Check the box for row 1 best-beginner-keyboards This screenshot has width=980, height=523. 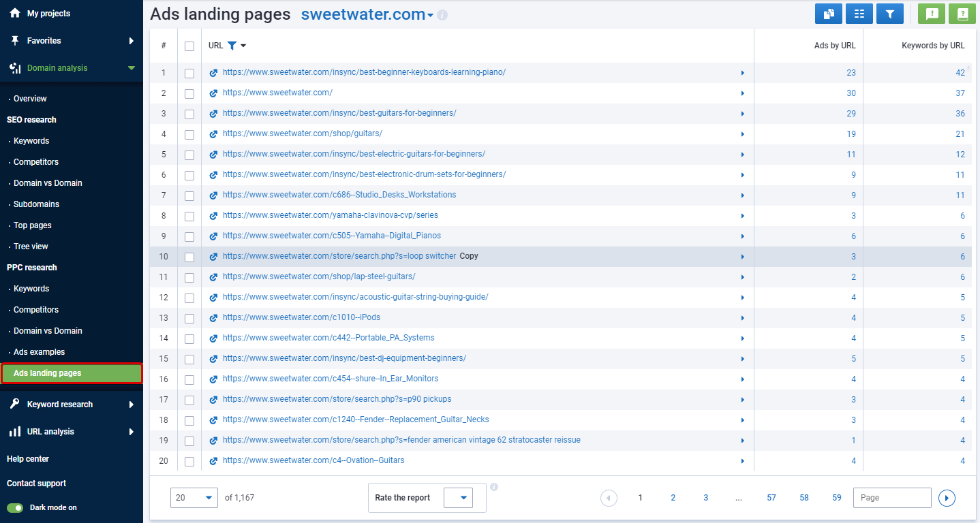tap(189, 74)
